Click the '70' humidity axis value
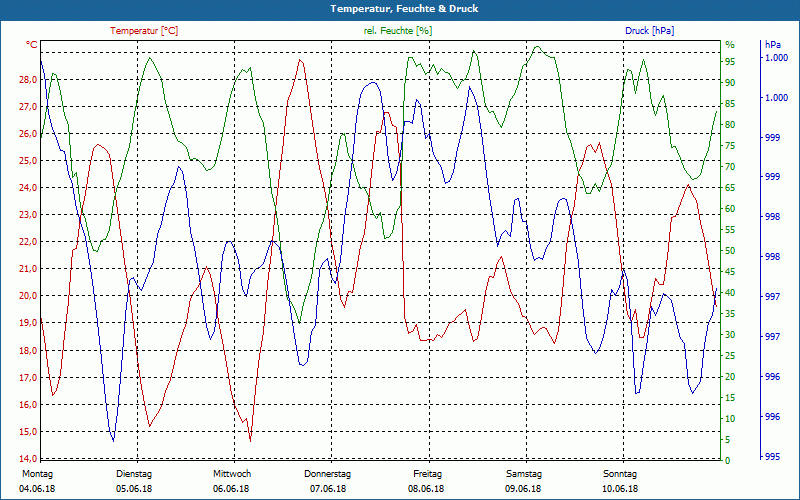The height and width of the screenshot is (500, 800). 730,166
